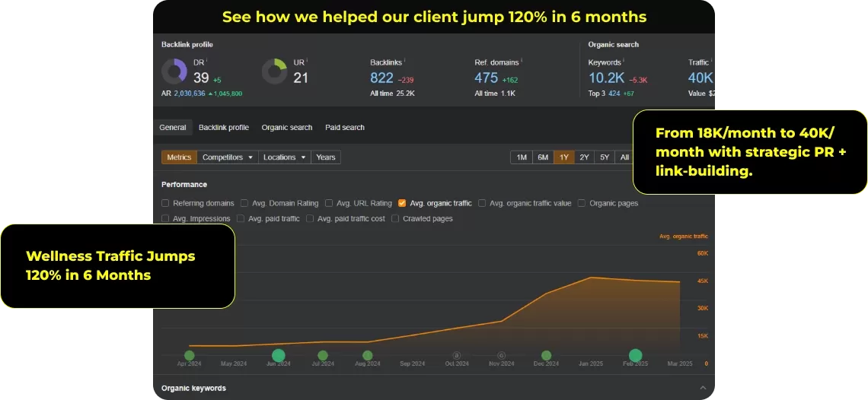Check the Avg. Domain Rating checkbox
Image resolution: width=868 pixels, height=400 pixels.
(244, 203)
